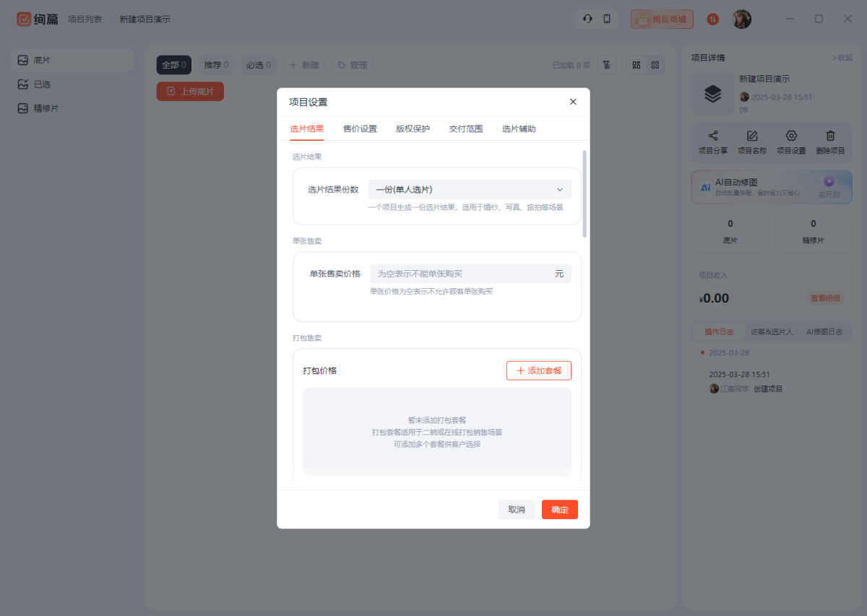Image resolution: width=867 pixels, height=616 pixels.
Task: Click the customer service headset icon
Action: 587,19
